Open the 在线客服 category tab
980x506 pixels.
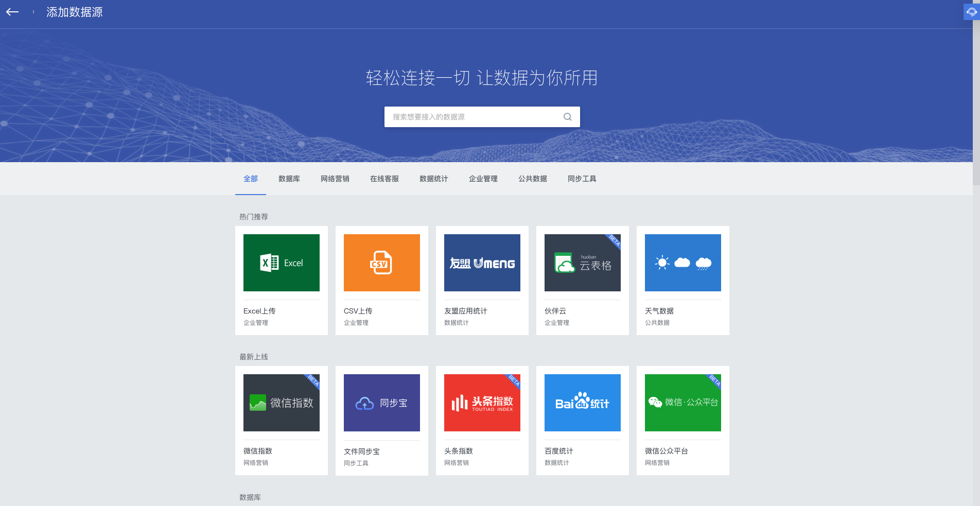[x=384, y=179]
